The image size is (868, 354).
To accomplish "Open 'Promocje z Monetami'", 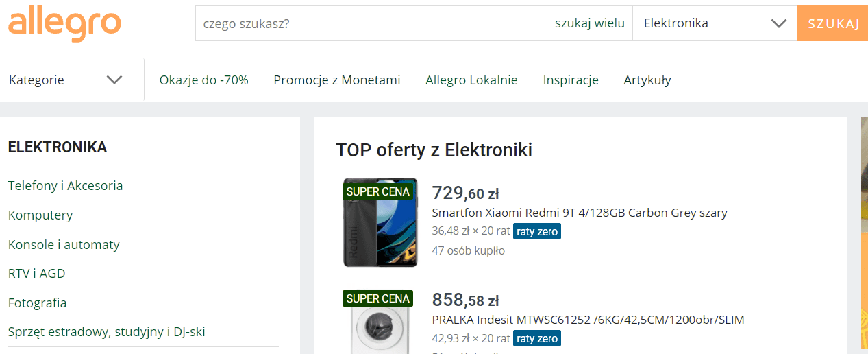I will click(x=337, y=80).
